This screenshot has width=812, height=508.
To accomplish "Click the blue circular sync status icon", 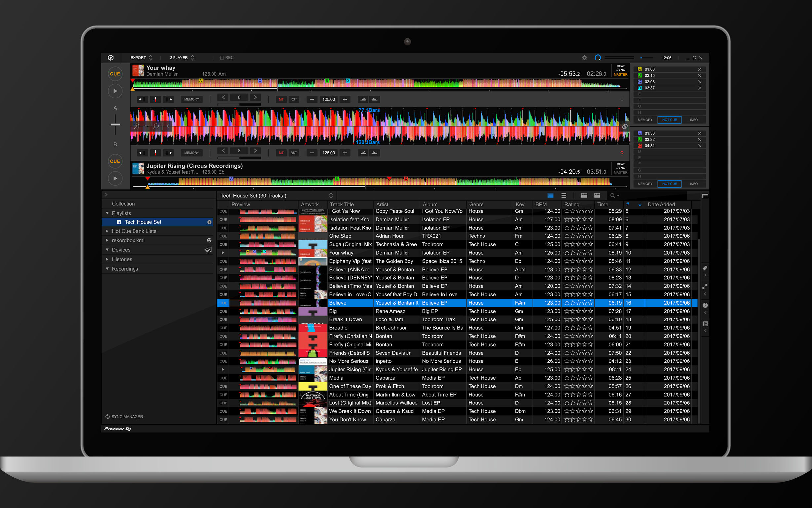I will pyautogui.click(x=598, y=58).
